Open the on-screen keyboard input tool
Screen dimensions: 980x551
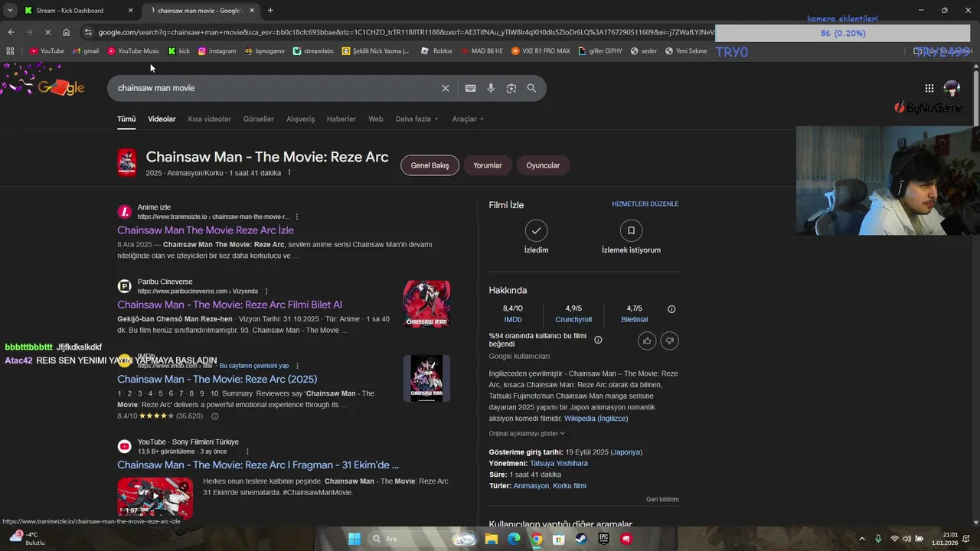470,88
